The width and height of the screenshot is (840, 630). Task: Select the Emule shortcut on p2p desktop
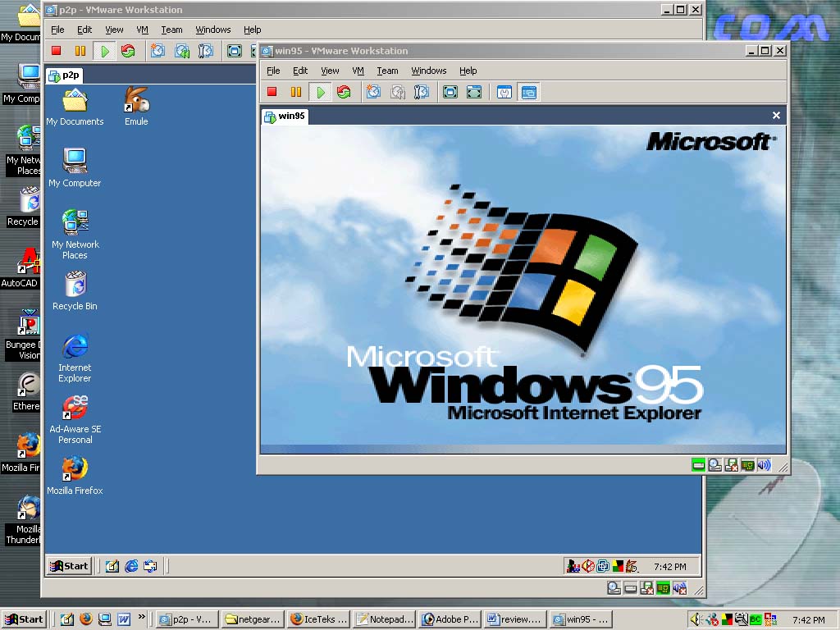point(136,107)
